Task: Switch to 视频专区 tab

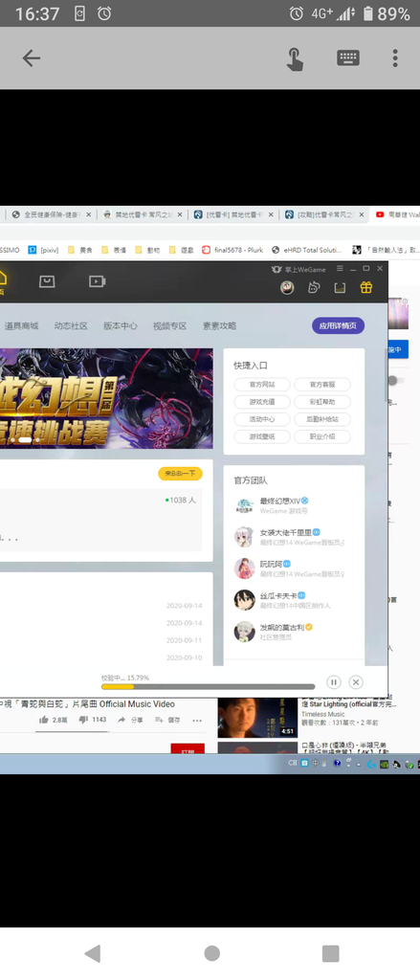Action: [170, 325]
